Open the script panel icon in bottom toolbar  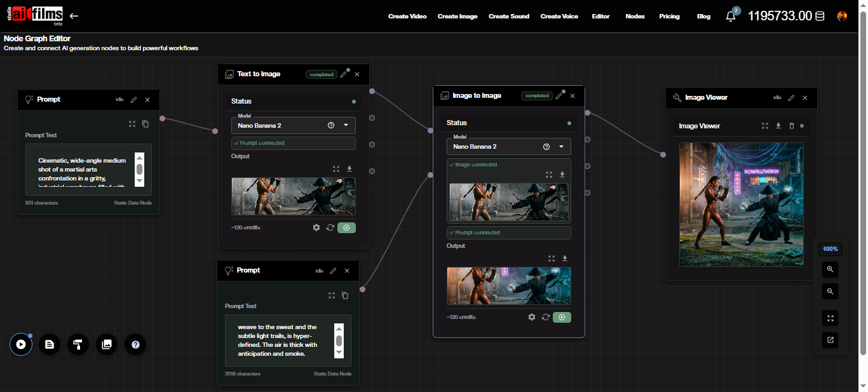click(50, 344)
